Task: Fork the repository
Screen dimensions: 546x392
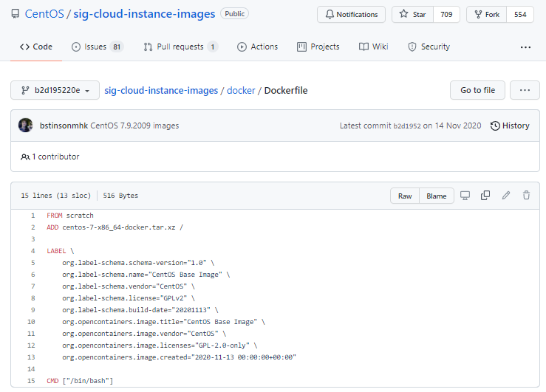Action: (x=486, y=14)
